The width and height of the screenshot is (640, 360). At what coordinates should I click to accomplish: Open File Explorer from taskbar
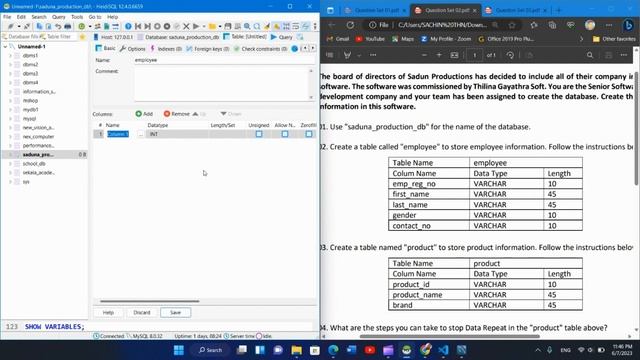pos(297,350)
